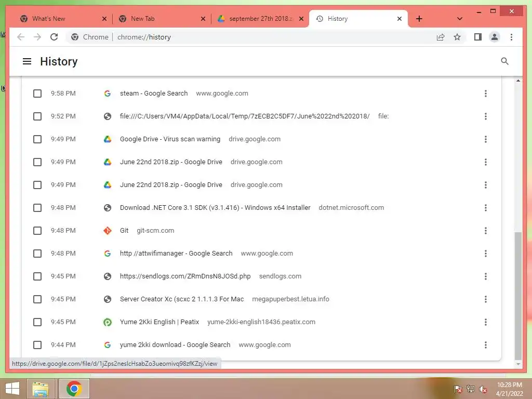Image resolution: width=532 pixels, height=399 pixels.
Task: Open the History hamburger menu
Action: (27, 61)
